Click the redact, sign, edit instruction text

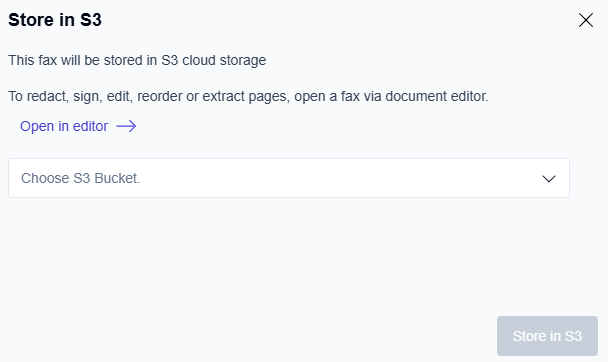248,96
